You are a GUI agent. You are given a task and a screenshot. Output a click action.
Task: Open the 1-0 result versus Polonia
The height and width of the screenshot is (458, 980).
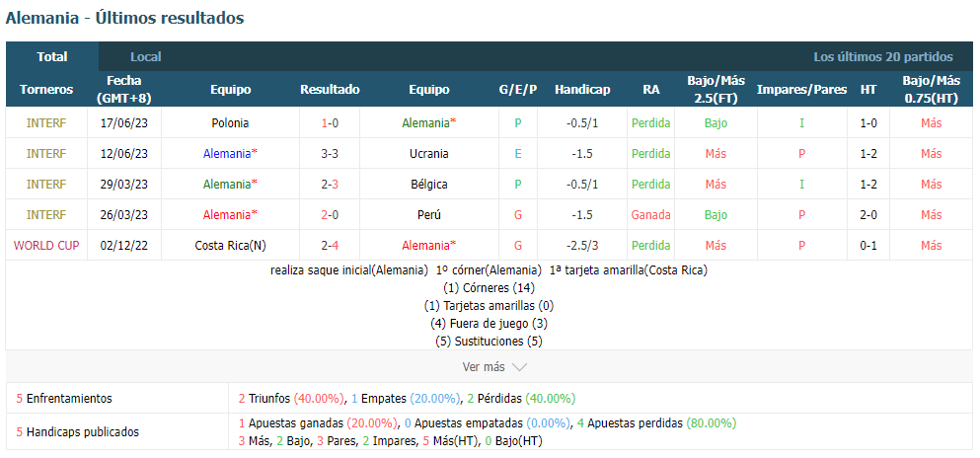pos(330,123)
